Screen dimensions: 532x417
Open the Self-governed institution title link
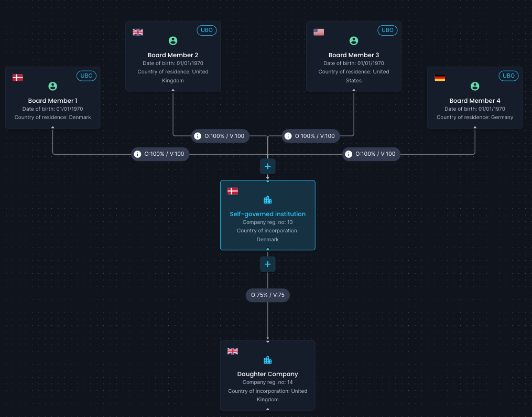268,214
